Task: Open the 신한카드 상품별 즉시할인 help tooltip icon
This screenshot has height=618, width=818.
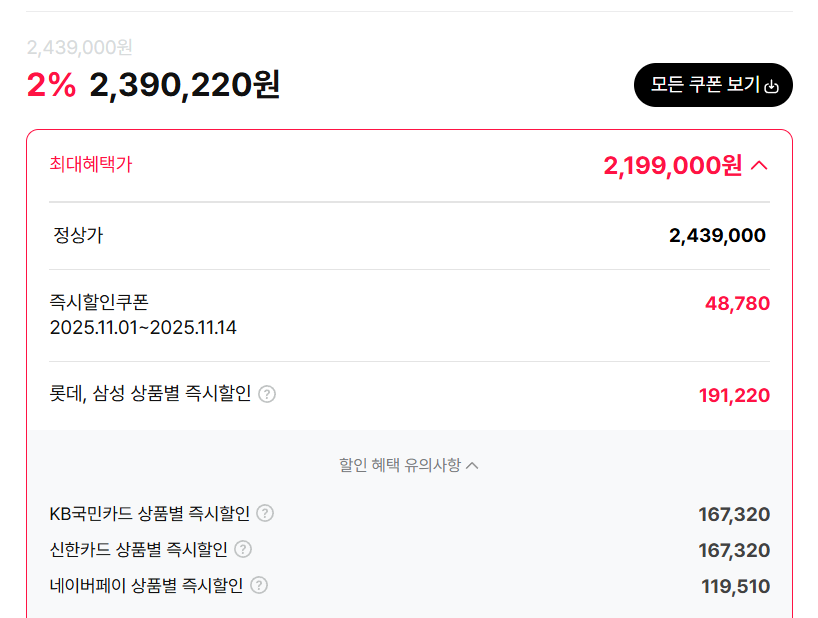Action: [x=242, y=549]
